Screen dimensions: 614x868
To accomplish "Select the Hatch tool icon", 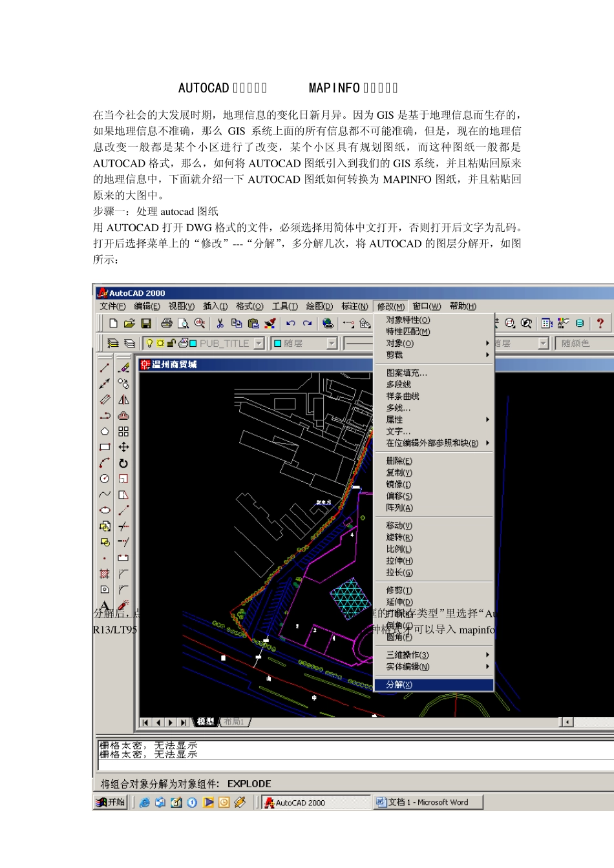I will pyautogui.click(x=105, y=573).
